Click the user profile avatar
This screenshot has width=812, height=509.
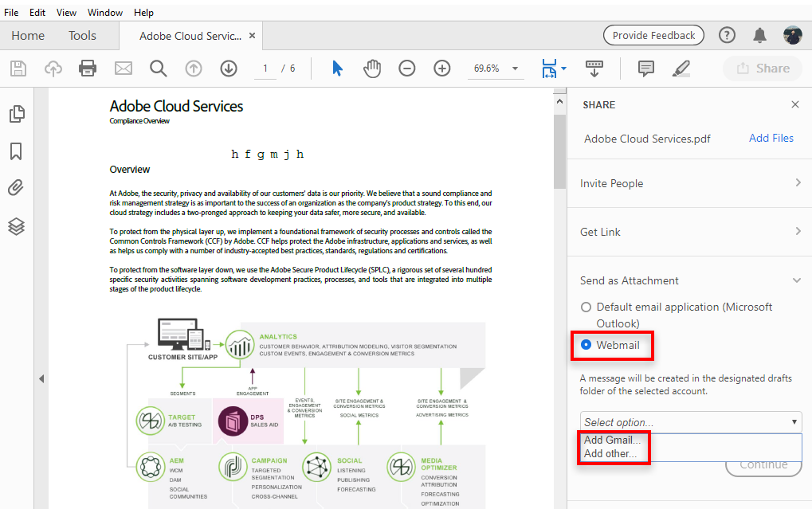[792, 35]
